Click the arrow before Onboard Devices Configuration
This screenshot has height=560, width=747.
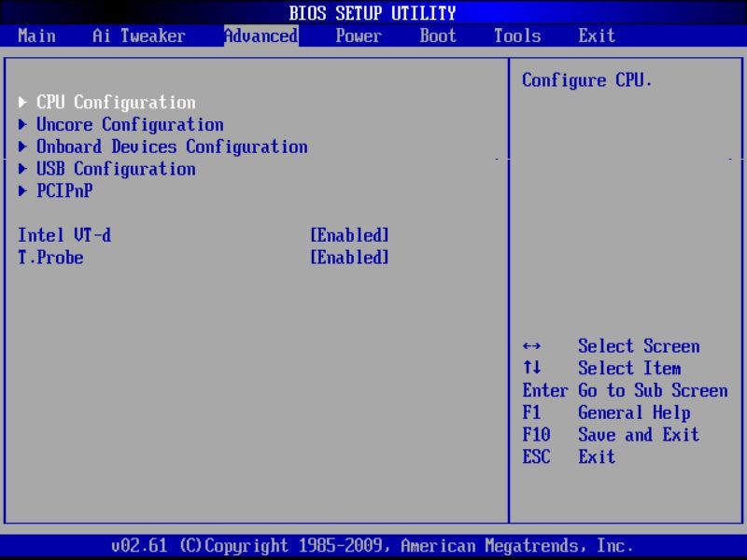[x=22, y=147]
